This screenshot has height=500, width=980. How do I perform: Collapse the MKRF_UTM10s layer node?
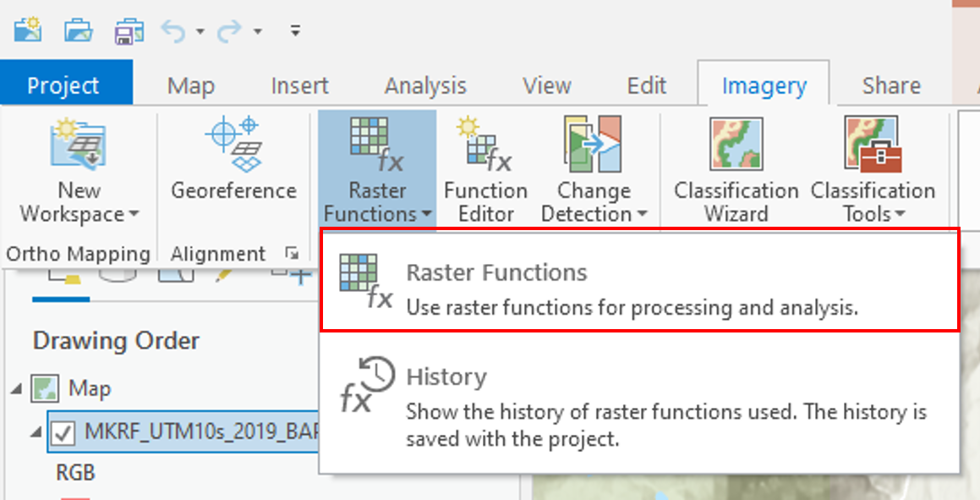pyautogui.click(x=36, y=431)
